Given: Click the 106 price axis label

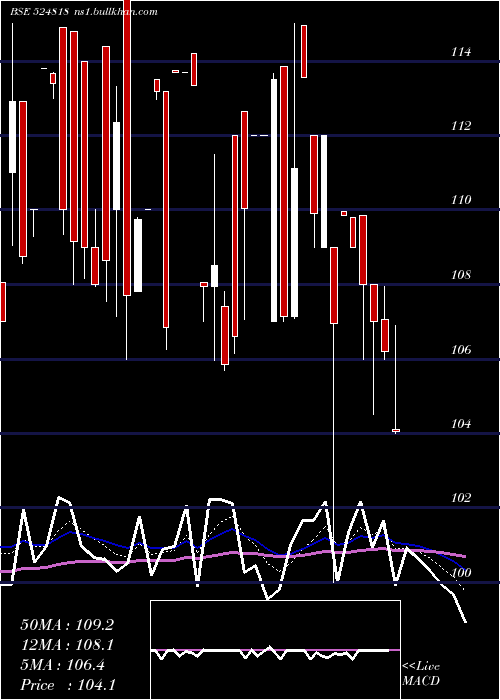Looking at the screenshot, I should (460, 350).
